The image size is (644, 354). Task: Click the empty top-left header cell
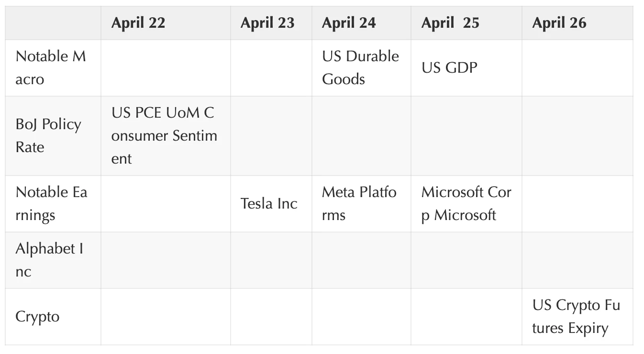[53, 23]
